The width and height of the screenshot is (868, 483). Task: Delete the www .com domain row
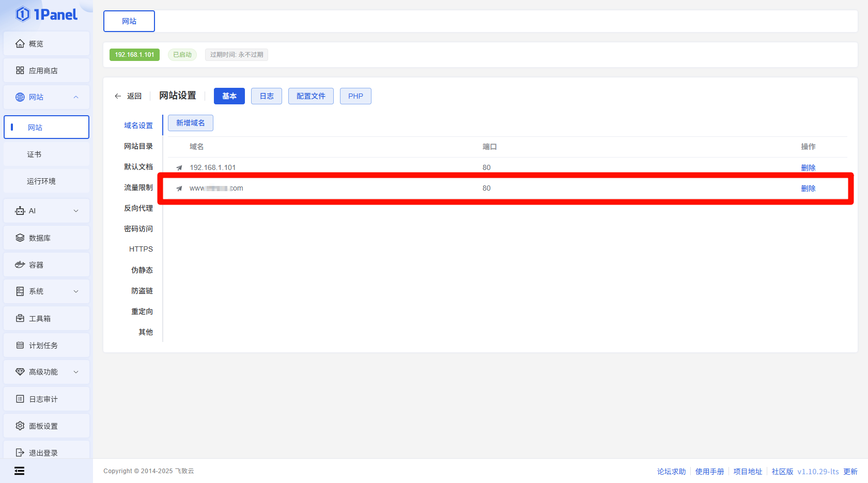click(x=808, y=189)
